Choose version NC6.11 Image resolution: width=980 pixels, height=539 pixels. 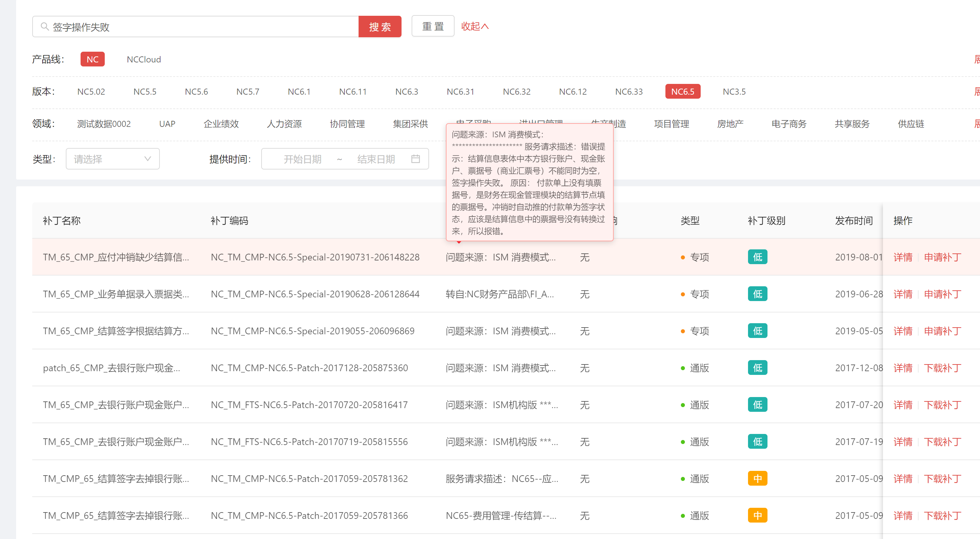click(353, 92)
